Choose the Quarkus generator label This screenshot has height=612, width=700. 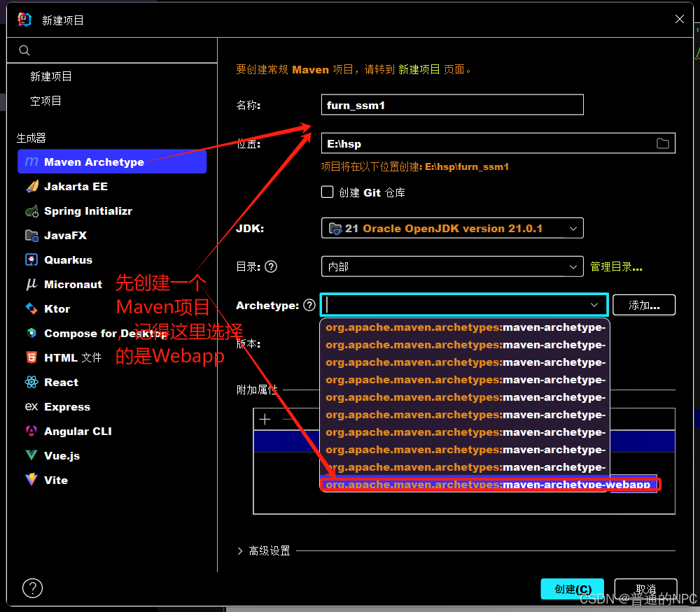coord(69,260)
